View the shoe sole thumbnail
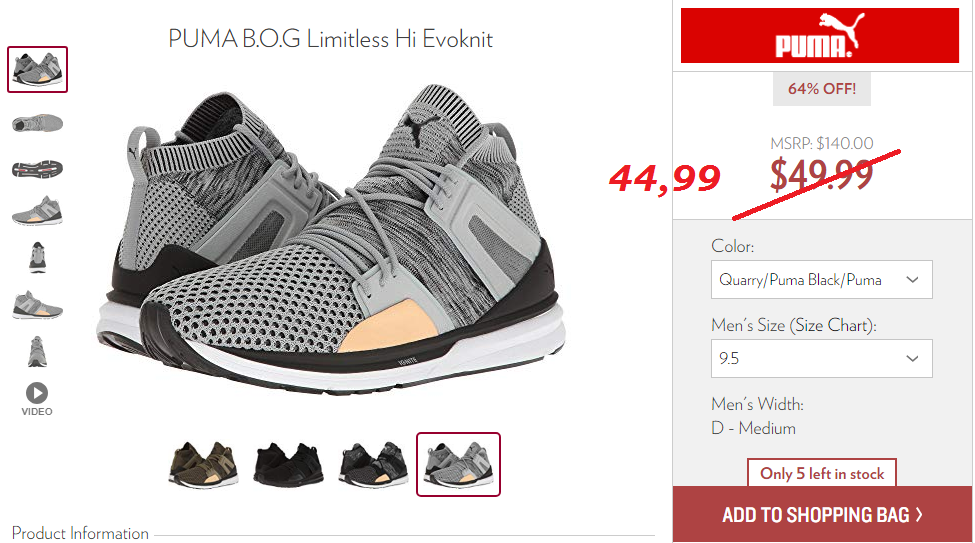Image resolution: width=975 pixels, height=543 pixels. click(37, 169)
